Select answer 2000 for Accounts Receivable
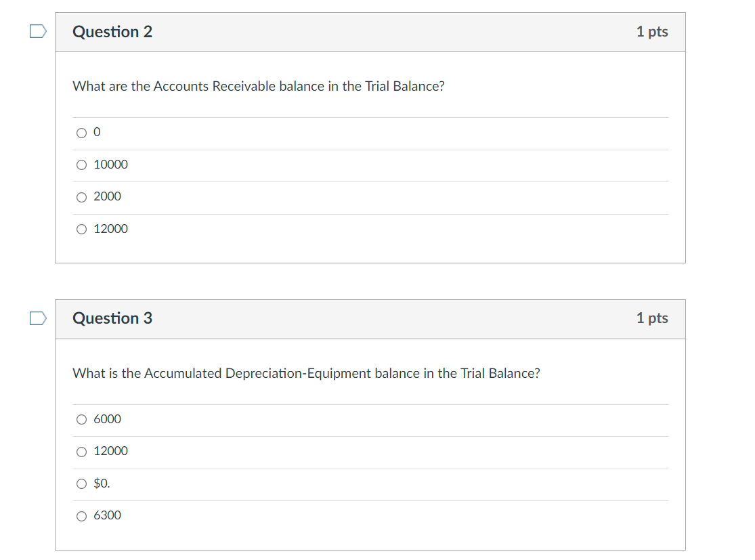This screenshot has height=560, width=755. click(81, 197)
